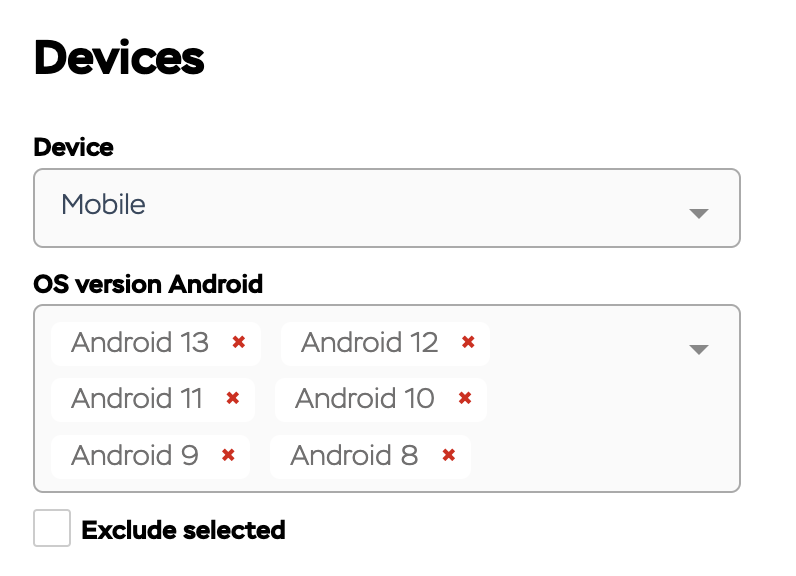Open the OS version Android dropdown arrow
This screenshot has height=576, width=796.
pos(699,349)
